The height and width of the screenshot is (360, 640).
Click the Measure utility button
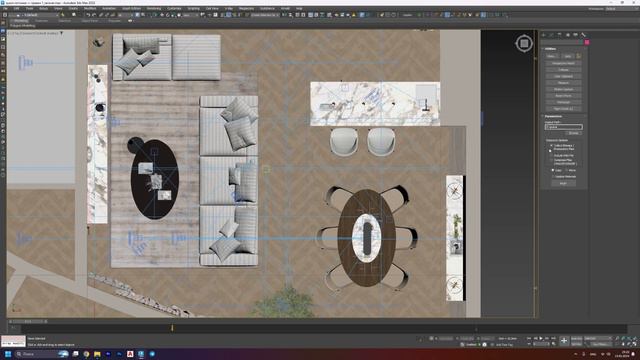[x=564, y=83]
